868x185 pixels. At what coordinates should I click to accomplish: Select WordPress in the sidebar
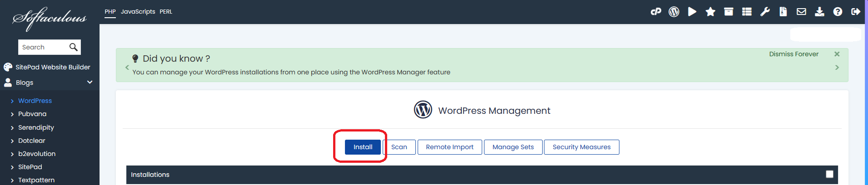click(35, 101)
